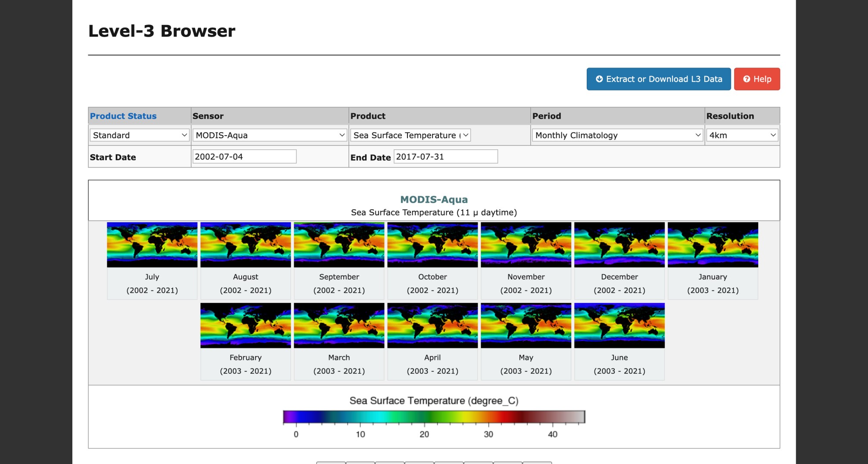This screenshot has height=464, width=868.
Task: Click the End Date input field
Action: coord(445,157)
